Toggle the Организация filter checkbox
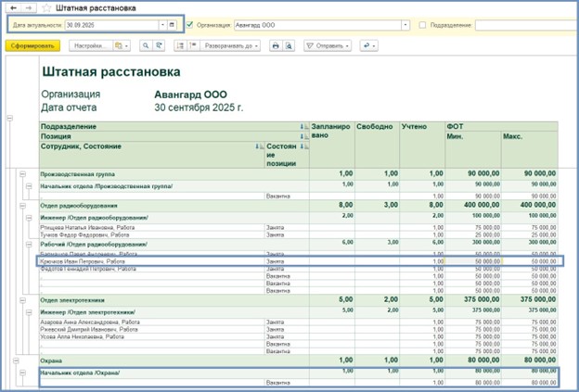The height and width of the screenshot is (392, 579). click(x=190, y=25)
